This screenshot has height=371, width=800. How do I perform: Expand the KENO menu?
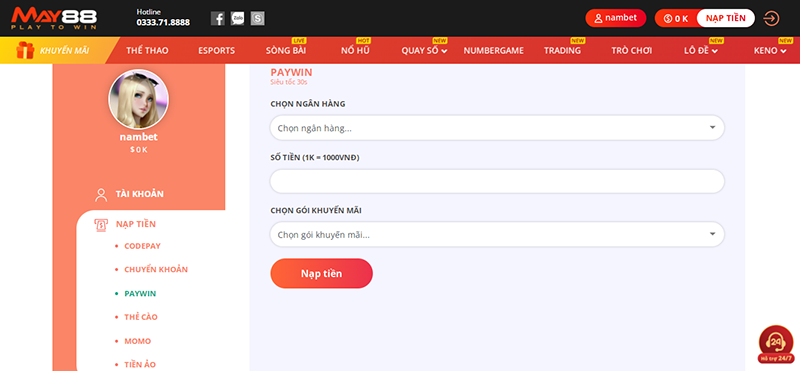(770, 51)
